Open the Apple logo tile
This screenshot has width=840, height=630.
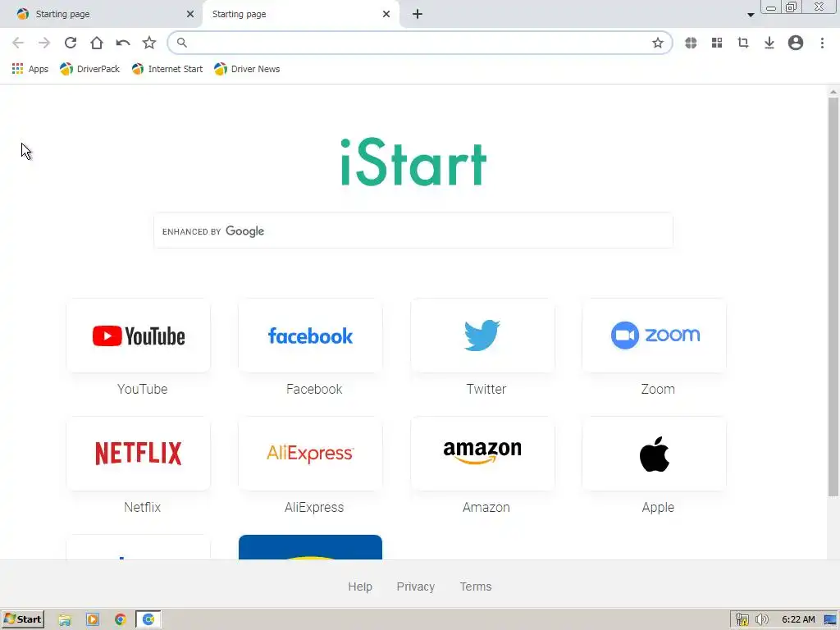pos(654,453)
